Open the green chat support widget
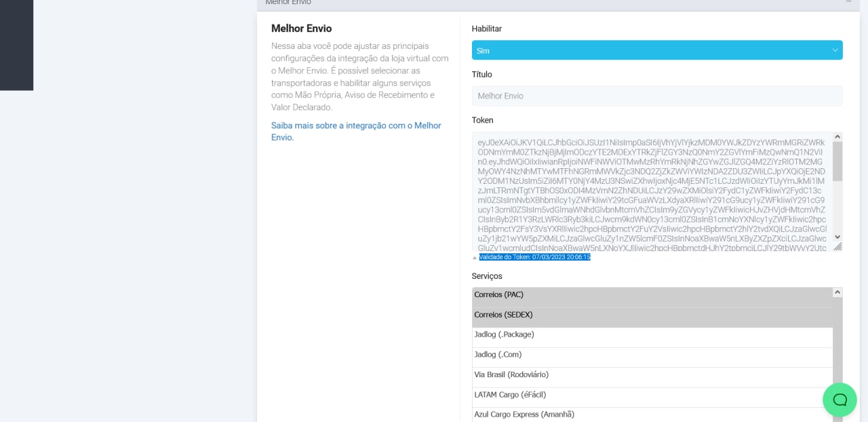The width and height of the screenshot is (868, 422). point(840,400)
